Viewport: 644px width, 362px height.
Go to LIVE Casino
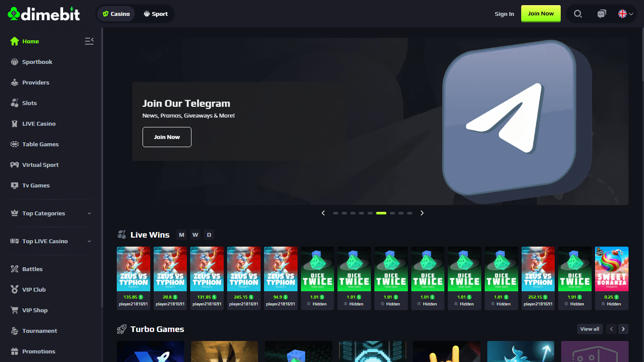click(x=39, y=124)
